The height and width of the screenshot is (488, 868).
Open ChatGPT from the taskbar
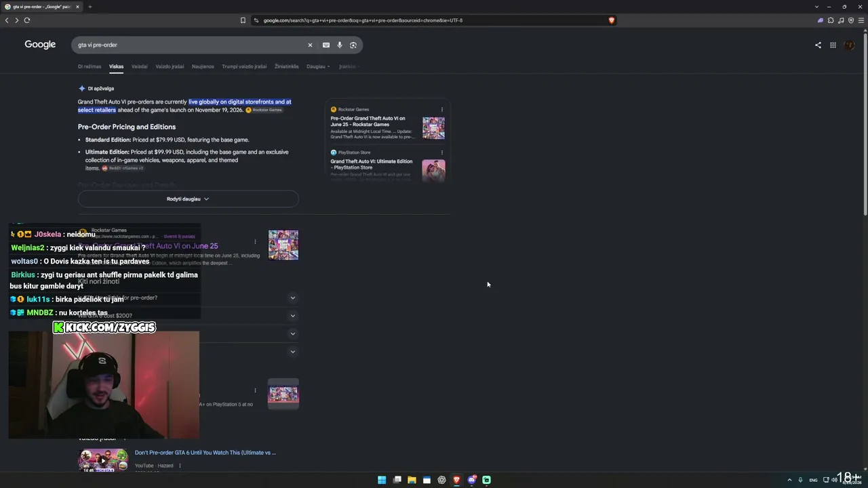point(441,480)
